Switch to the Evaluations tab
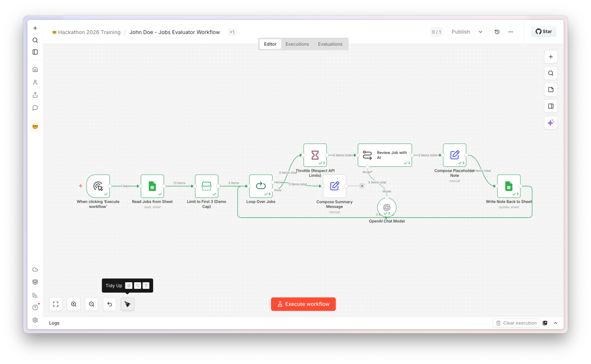 click(x=330, y=44)
